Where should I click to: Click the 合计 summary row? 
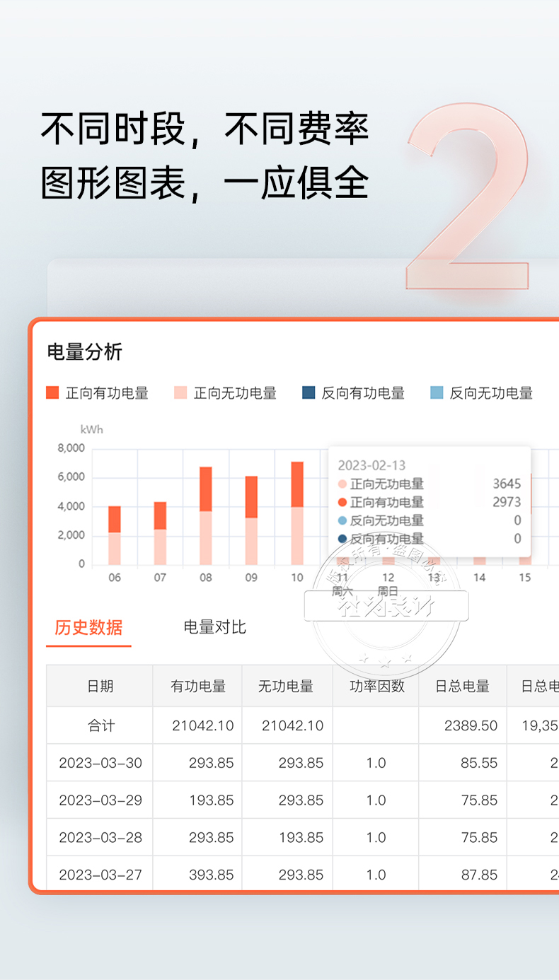pyautogui.click(x=100, y=725)
